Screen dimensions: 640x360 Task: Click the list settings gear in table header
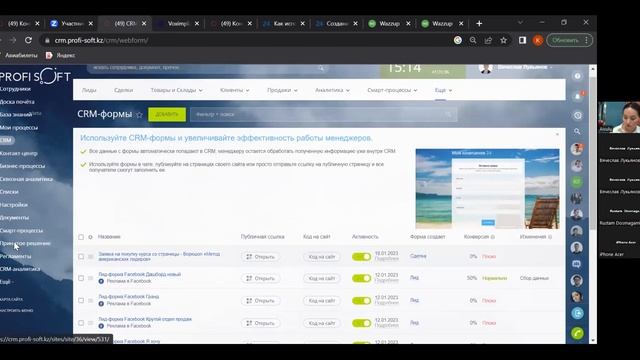[x=90, y=237]
